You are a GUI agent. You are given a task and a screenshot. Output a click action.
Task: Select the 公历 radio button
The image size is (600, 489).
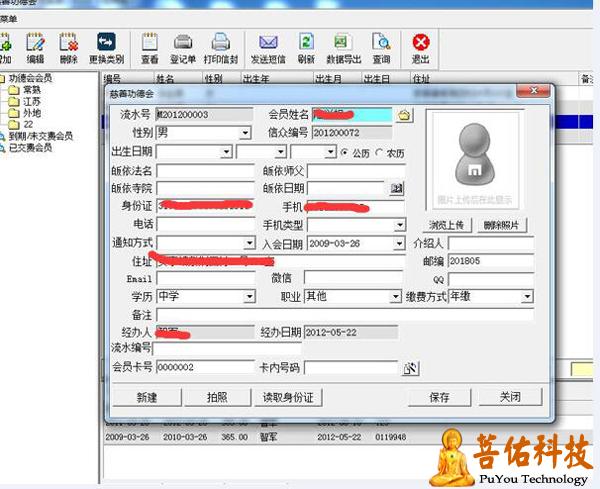pyautogui.click(x=345, y=152)
